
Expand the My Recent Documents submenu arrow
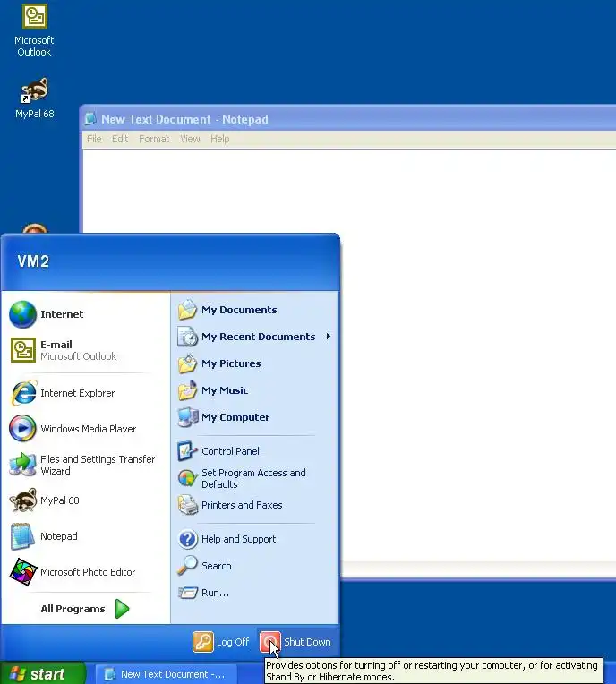pos(328,337)
